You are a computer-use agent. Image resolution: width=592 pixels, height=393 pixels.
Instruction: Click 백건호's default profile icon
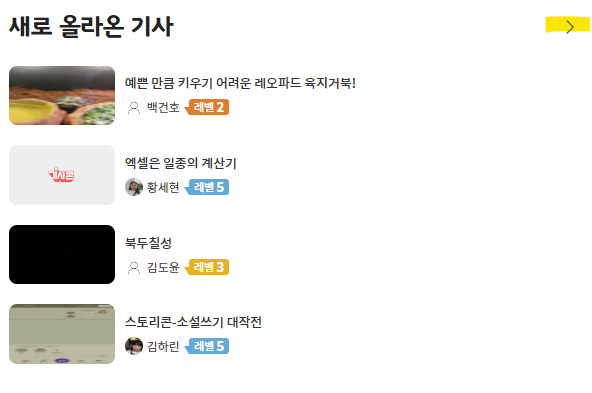[134, 108]
